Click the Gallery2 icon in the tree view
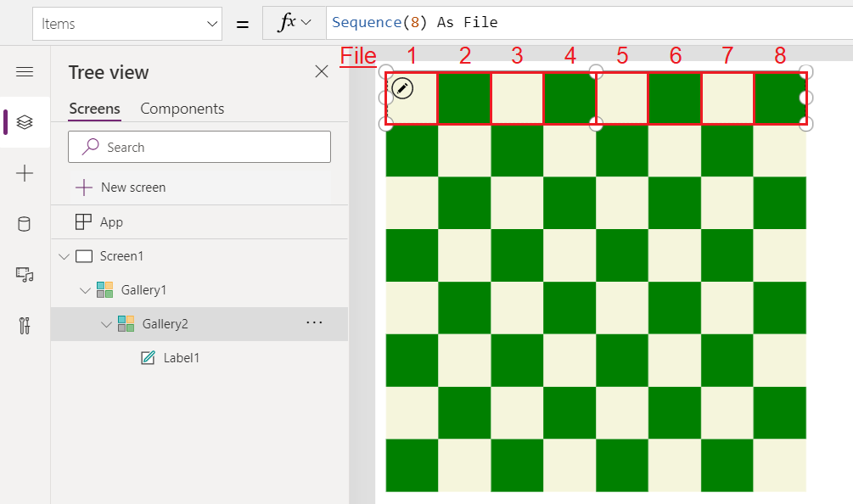 click(x=126, y=324)
